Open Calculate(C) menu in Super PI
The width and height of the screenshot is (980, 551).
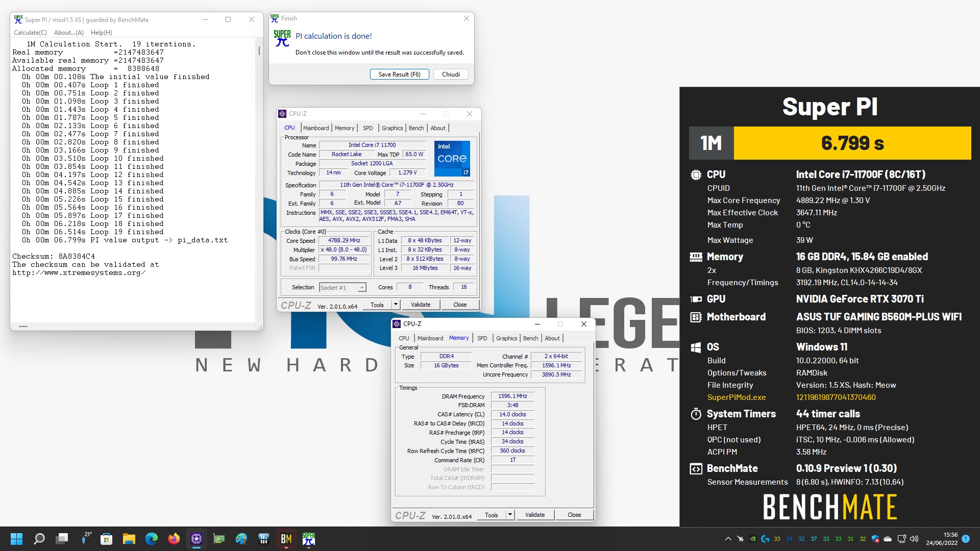30,32
